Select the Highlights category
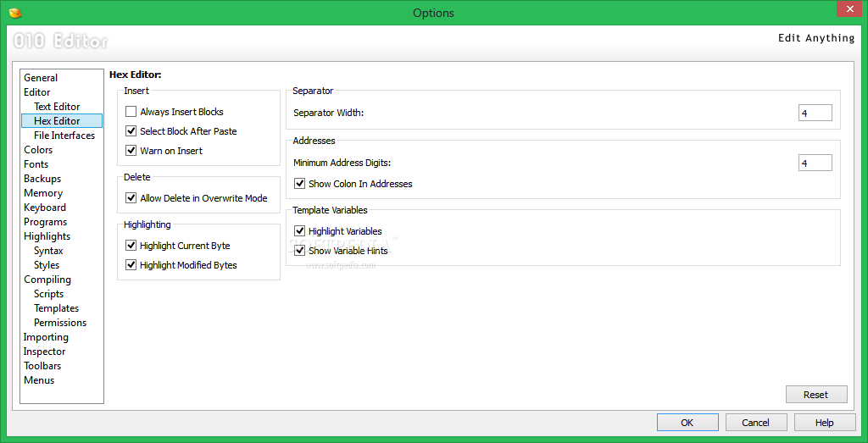The width and height of the screenshot is (868, 443). 47,236
